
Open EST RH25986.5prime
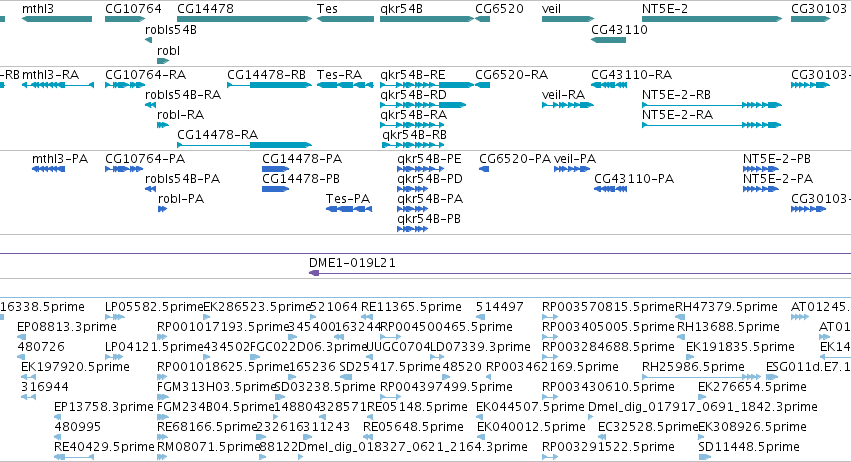point(702,377)
